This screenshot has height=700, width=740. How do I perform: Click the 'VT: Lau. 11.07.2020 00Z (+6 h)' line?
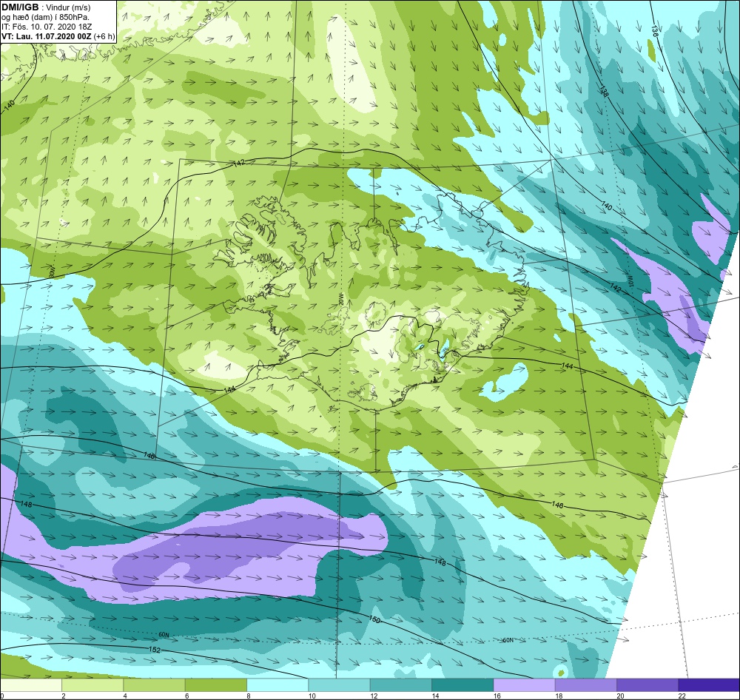point(58,36)
